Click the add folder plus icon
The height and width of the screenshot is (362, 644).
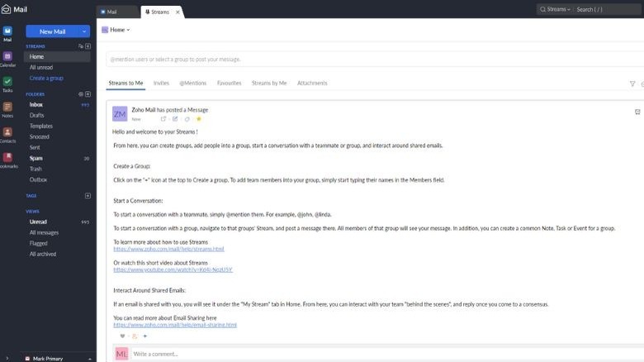pyautogui.click(x=88, y=94)
